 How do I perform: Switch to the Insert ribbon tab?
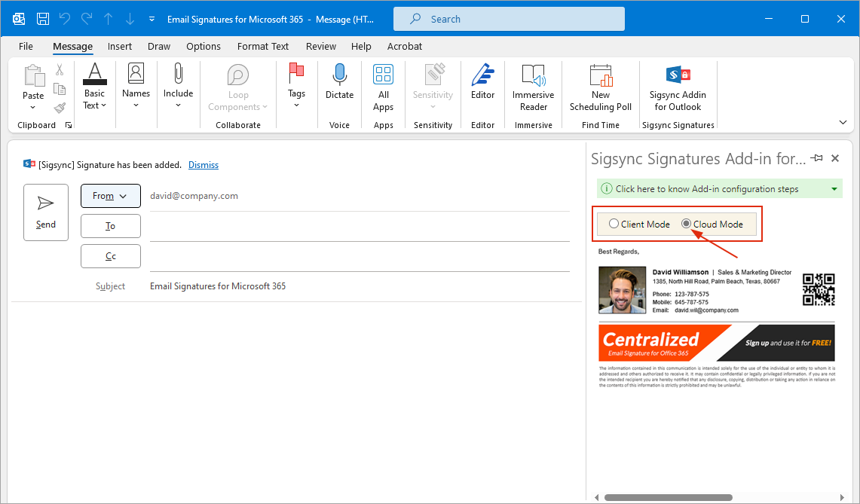point(120,46)
